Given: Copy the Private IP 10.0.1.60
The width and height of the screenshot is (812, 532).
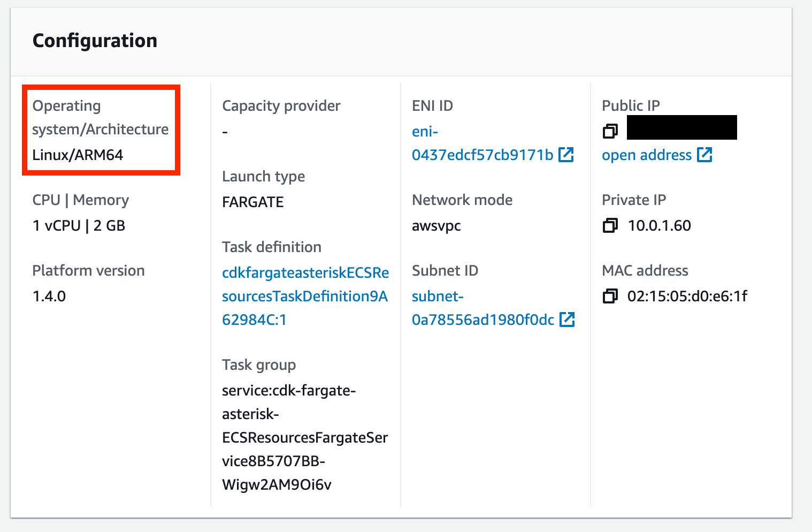Looking at the screenshot, I should [x=610, y=225].
